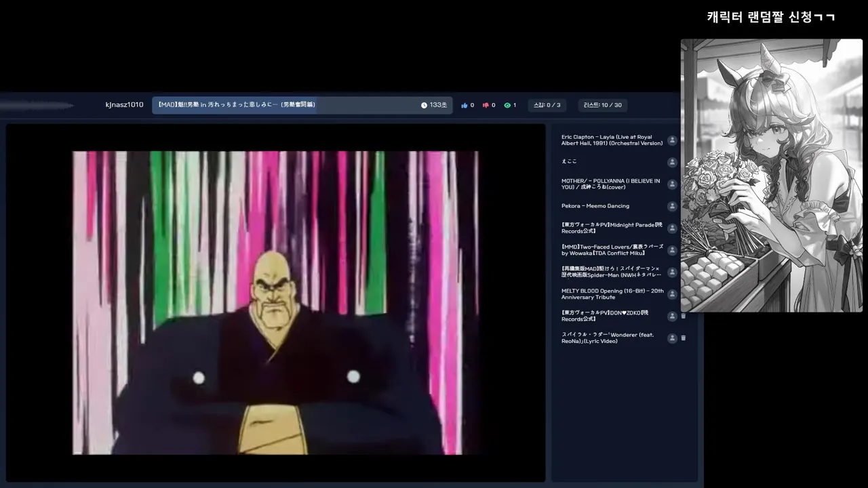Delete the DON♥ZOKO entry with trash icon
This screenshot has width=868, height=488.
(684, 316)
